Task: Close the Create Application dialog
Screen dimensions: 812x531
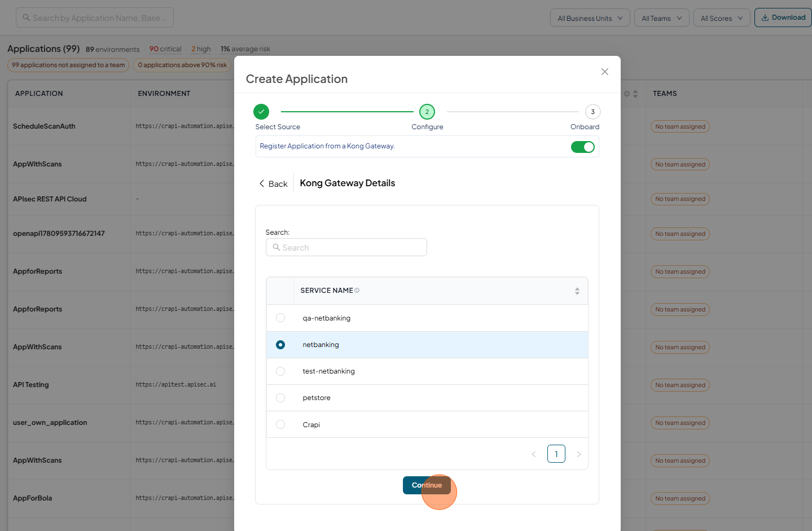Action: (x=604, y=72)
